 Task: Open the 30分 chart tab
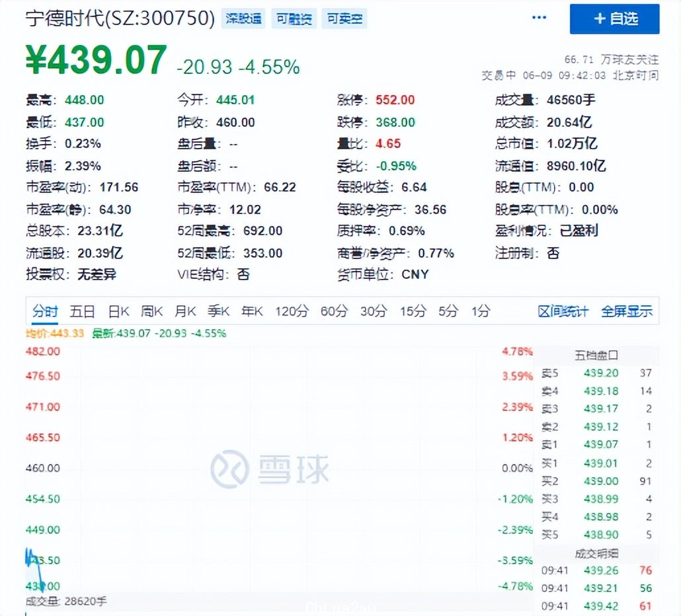coord(374,311)
